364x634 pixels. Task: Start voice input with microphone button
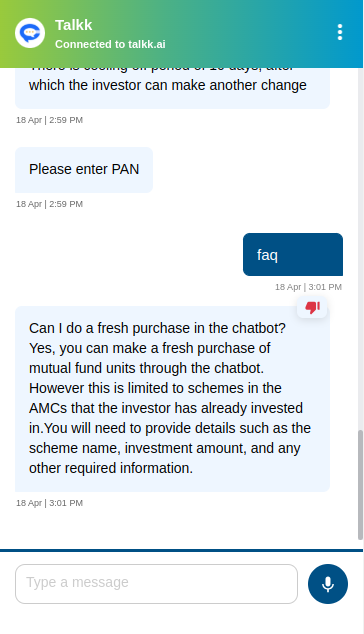coord(328,584)
